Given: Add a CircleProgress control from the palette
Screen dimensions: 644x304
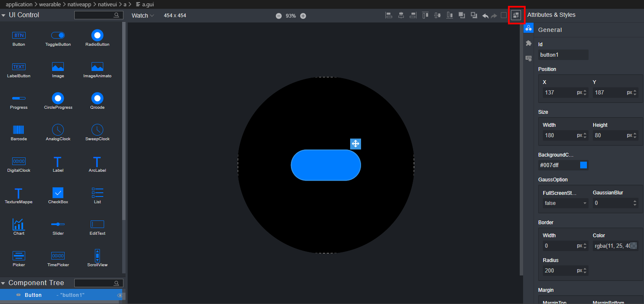Looking at the screenshot, I should (58, 98).
